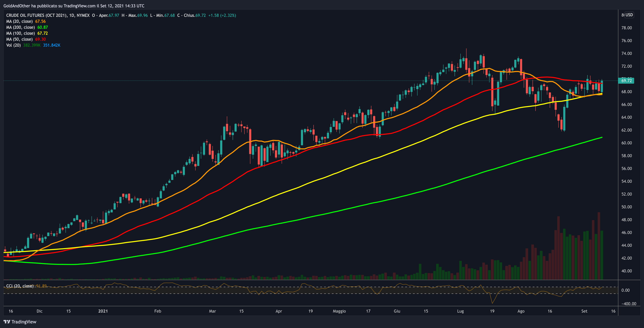Click the 2021 time axis label
644x328 pixels.
coord(103,311)
